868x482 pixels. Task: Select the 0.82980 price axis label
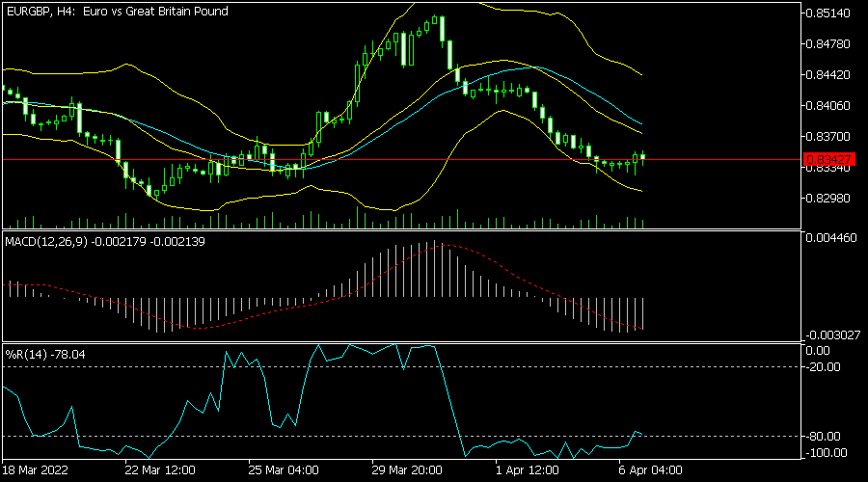click(830, 199)
